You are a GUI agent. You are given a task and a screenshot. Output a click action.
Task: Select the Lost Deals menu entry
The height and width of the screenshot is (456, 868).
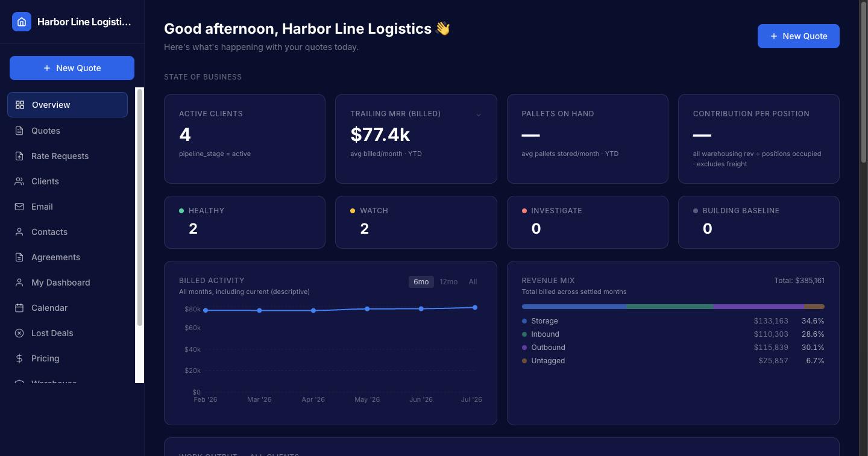[x=68, y=333]
